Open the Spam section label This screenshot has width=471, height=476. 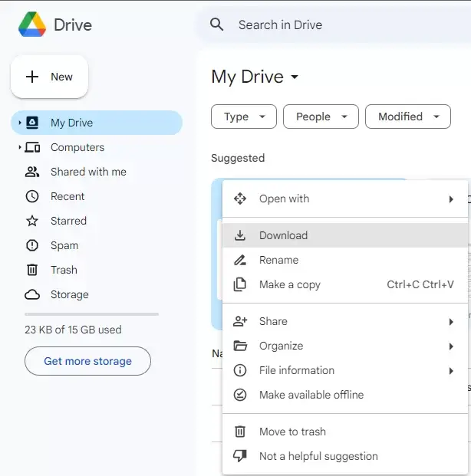coord(64,245)
